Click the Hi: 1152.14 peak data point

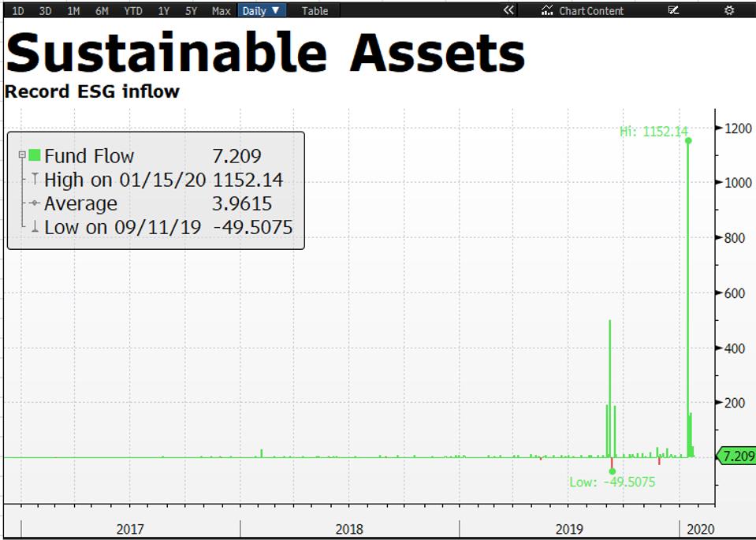(687, 142)
